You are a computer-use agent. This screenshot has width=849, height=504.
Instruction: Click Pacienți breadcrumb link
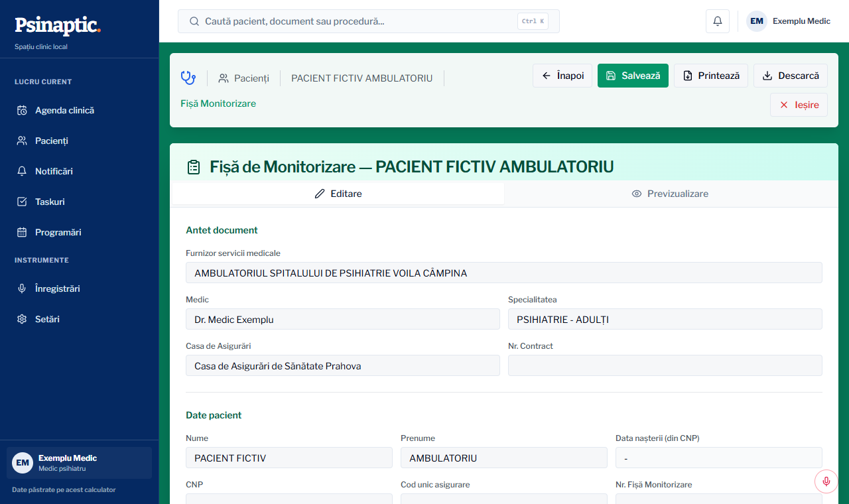[x=243, y=78]
